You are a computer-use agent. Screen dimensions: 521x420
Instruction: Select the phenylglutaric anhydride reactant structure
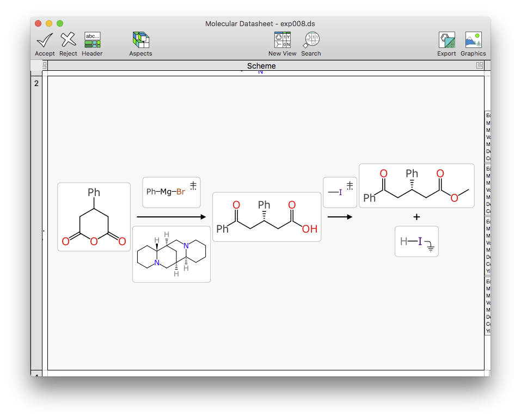94,217
